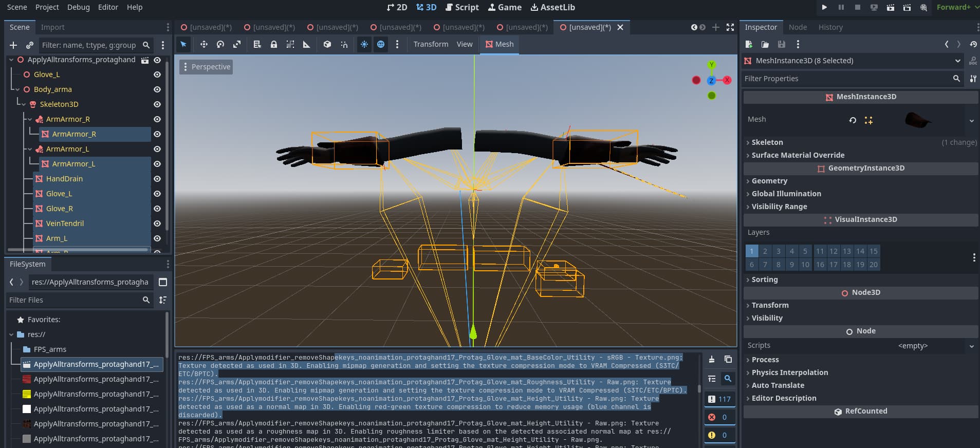The width and height of the screenshot is (980, 448).
Task: Click the Perspective view button
Action: 206,67
